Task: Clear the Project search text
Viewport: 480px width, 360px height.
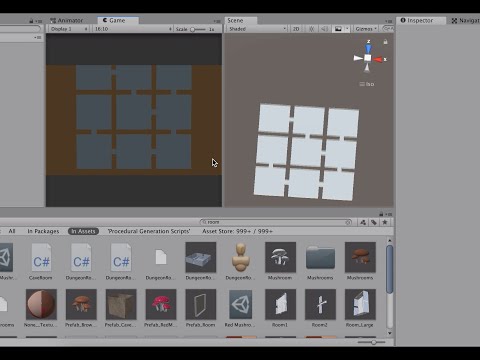Action: pyautogui.click(x=348, y=222)
